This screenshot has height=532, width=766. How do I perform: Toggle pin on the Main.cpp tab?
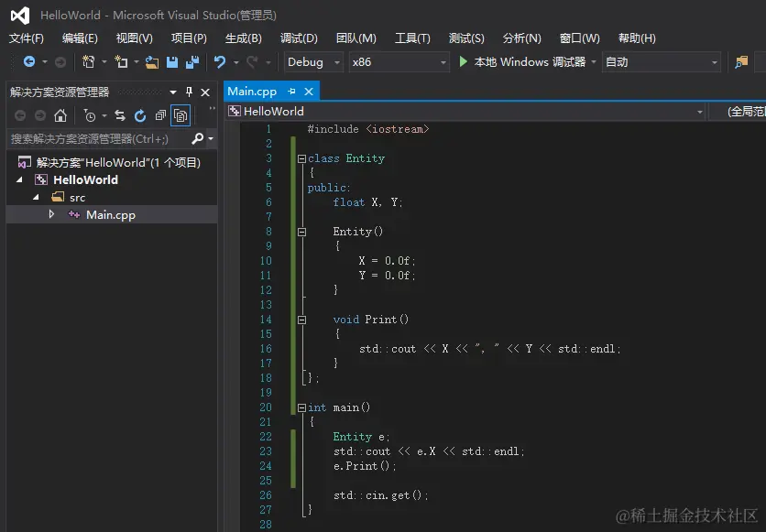pos(291,92)
